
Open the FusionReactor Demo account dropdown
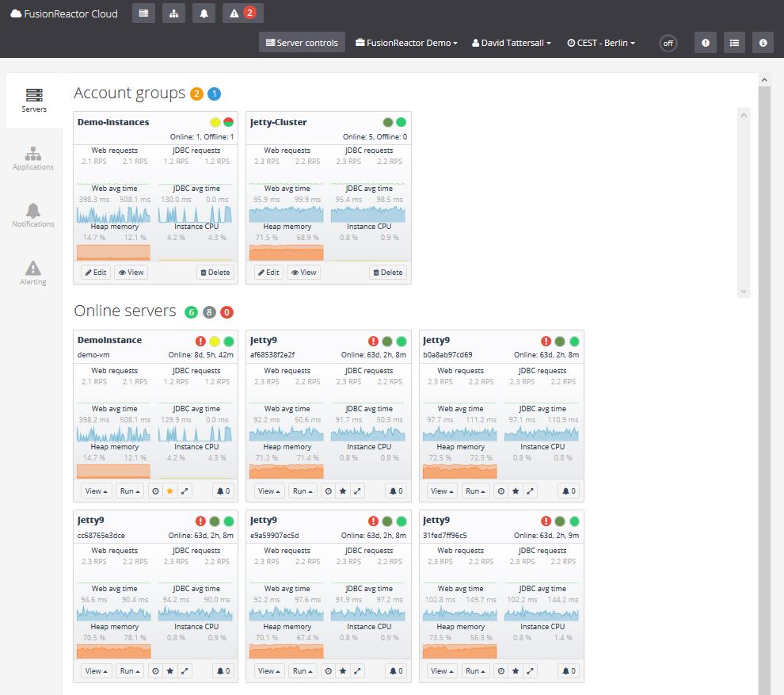[406, 43]
